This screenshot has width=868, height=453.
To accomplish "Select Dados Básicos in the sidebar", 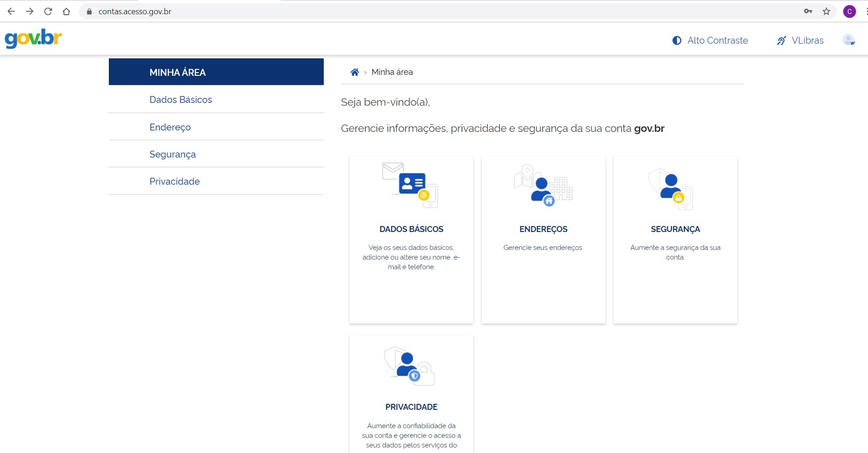I will pyautogui.click(x=180, y=100).
